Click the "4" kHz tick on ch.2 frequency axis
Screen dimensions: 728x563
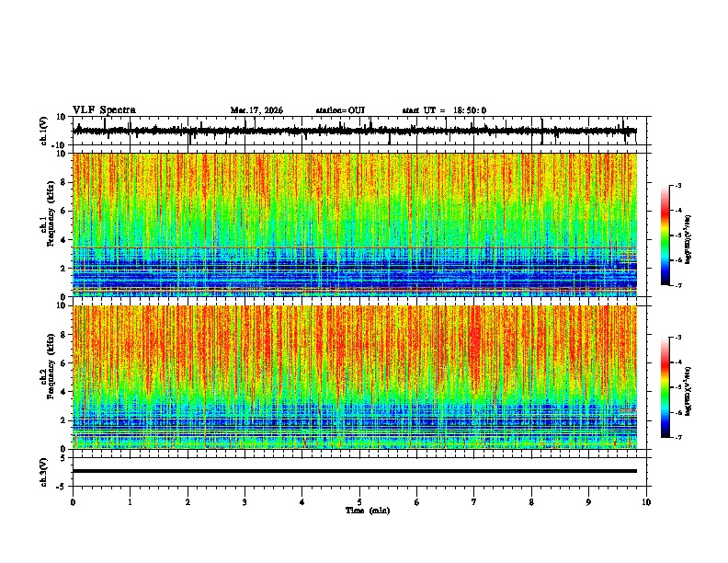point(63,392)
